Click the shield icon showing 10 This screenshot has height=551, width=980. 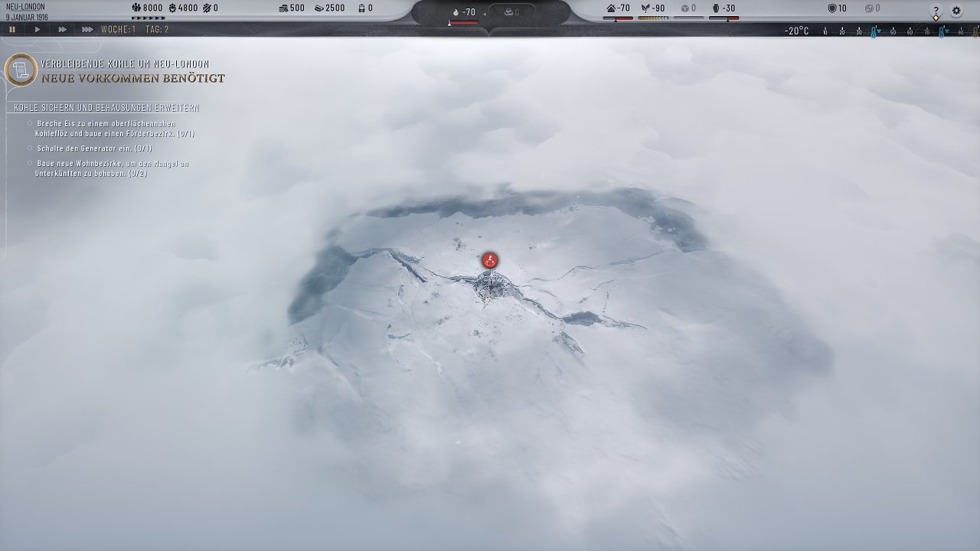[832, 8]
